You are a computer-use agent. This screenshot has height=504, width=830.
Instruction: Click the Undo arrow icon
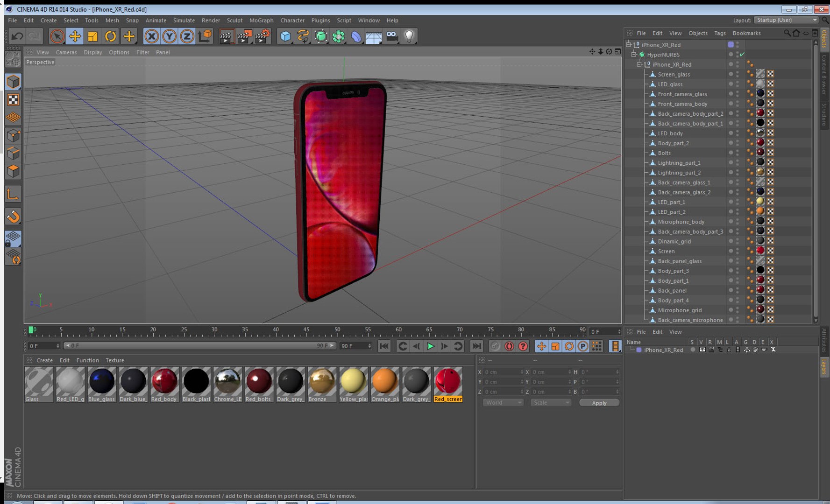[17, 36]
